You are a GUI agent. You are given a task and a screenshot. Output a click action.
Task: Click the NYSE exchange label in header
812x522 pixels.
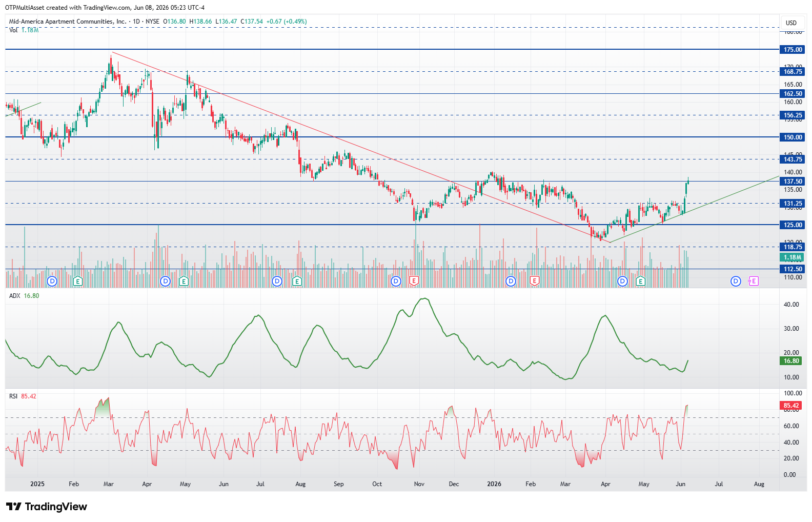click(x=152, y=22)
